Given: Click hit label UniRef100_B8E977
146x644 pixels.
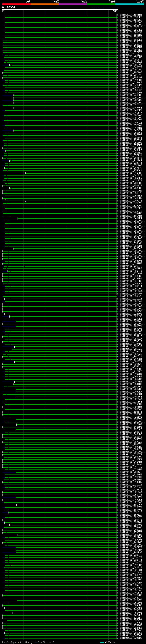Looking at the screenshot, I should tap(131, 548).
